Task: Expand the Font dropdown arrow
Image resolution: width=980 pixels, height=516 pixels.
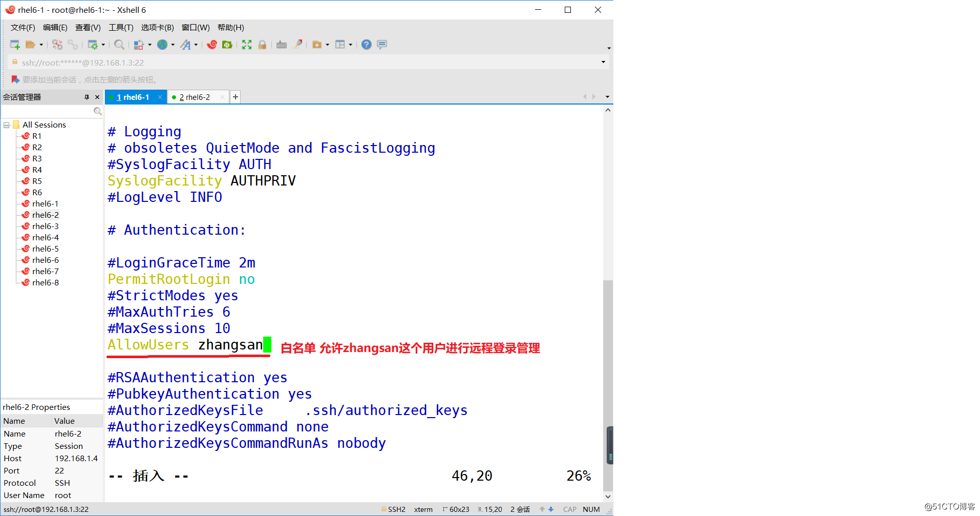Action: coord(196,45)
